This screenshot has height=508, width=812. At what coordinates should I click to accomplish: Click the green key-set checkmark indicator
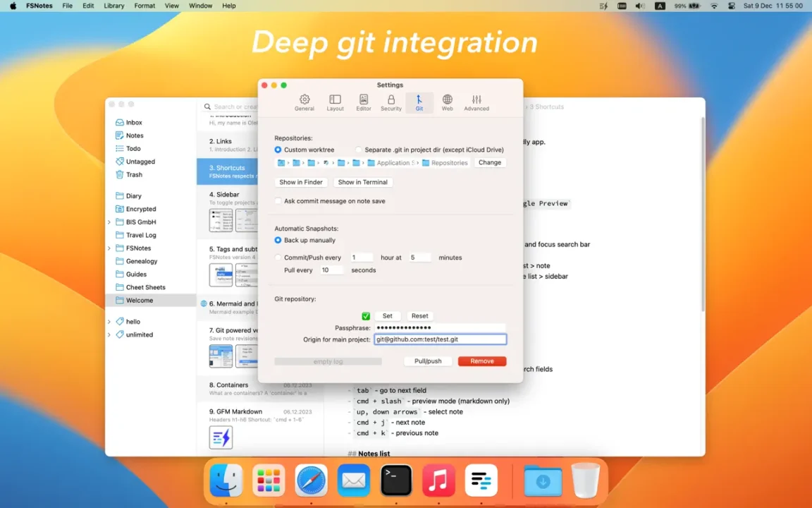pos(366,316)
